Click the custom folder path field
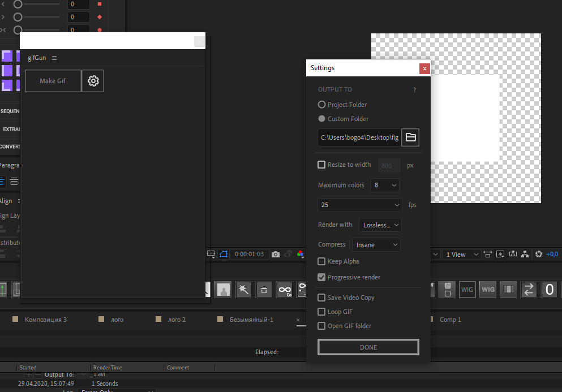The width and height of the screenshot is (562, 392). pyautogui.click(x=359, y=137)
